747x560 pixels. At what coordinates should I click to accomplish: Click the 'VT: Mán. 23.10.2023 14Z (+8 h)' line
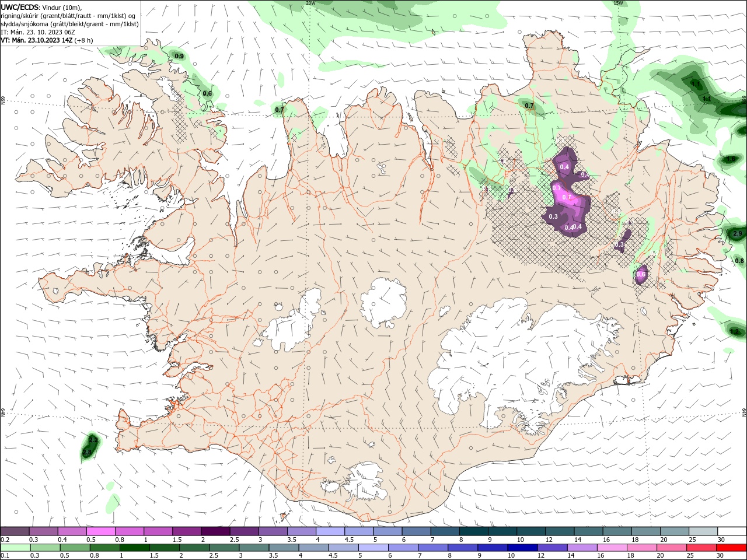pyautogui.click(x=47, y=40)
